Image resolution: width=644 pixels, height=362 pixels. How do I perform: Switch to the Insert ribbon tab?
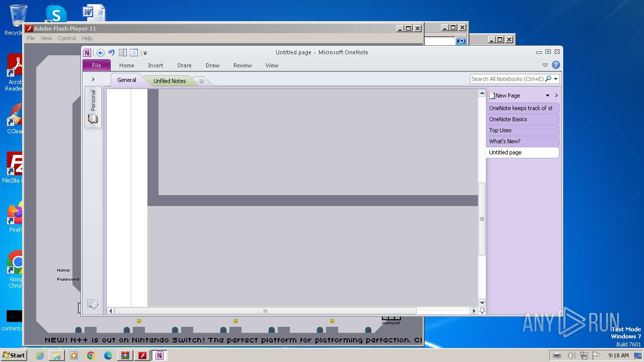point(155,65)
